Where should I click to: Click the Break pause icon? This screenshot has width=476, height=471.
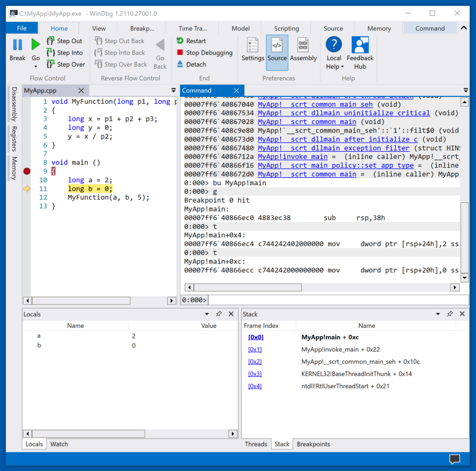point(18,45)
